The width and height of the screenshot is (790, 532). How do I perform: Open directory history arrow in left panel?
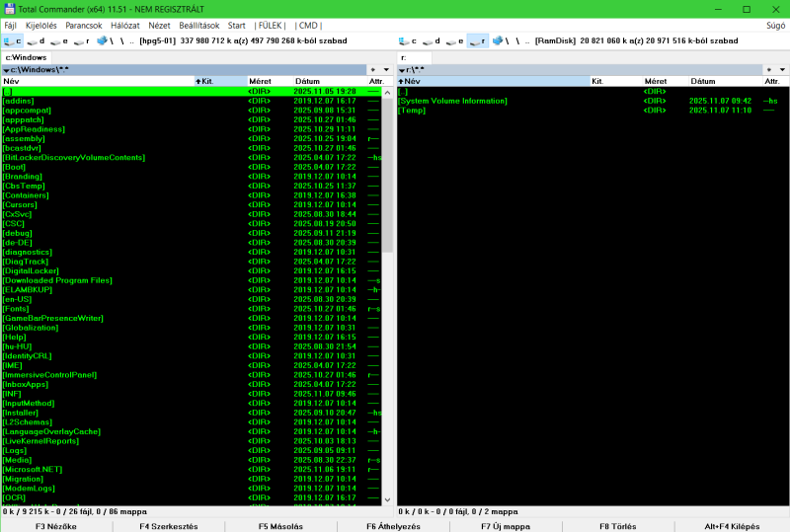point(386,69)
